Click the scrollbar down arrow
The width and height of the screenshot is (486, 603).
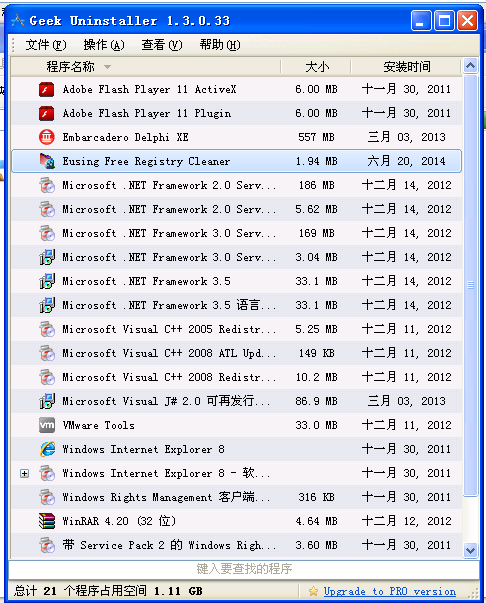470,550
